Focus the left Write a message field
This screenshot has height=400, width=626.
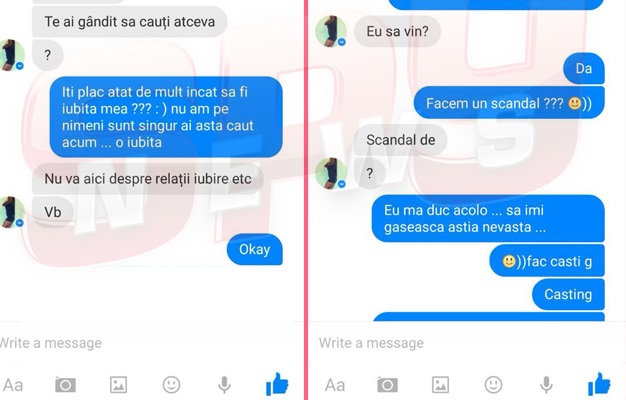click(146, 343)
